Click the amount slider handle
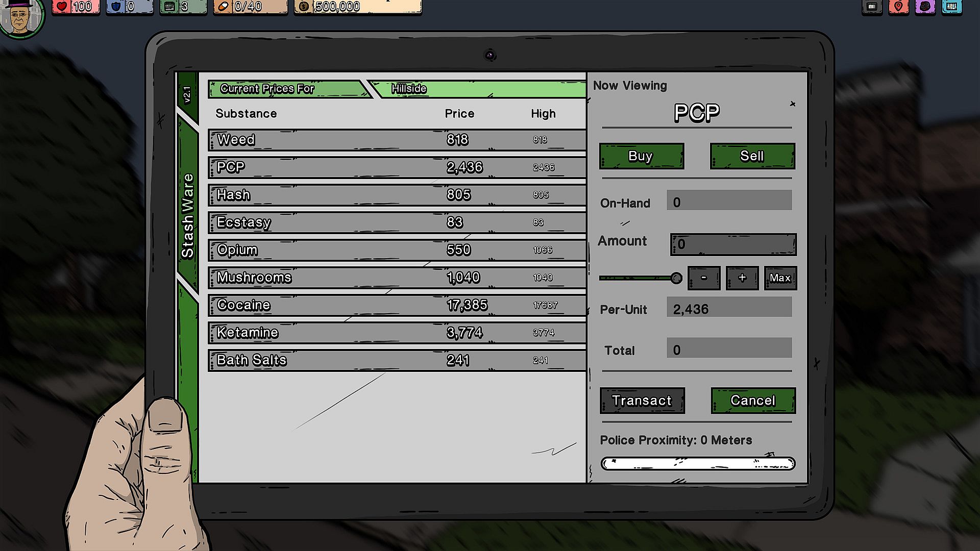 [x=676, y=278]
